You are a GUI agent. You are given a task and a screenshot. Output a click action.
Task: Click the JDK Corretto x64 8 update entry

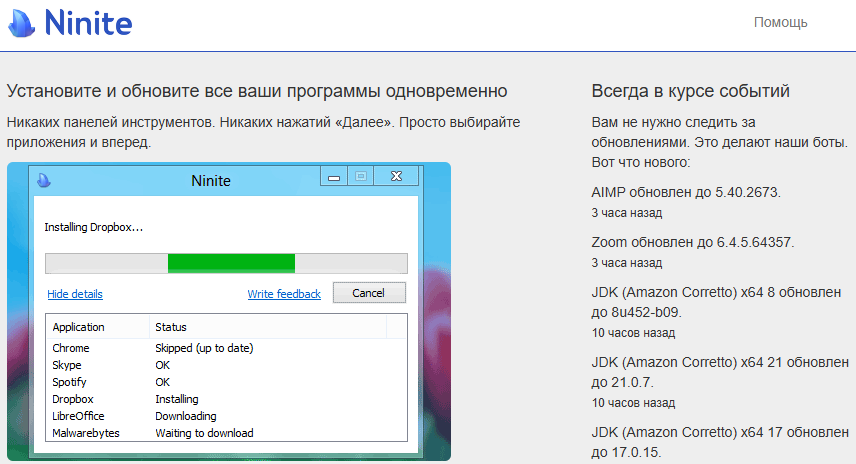pyautogui.click(x=716, y=302)
